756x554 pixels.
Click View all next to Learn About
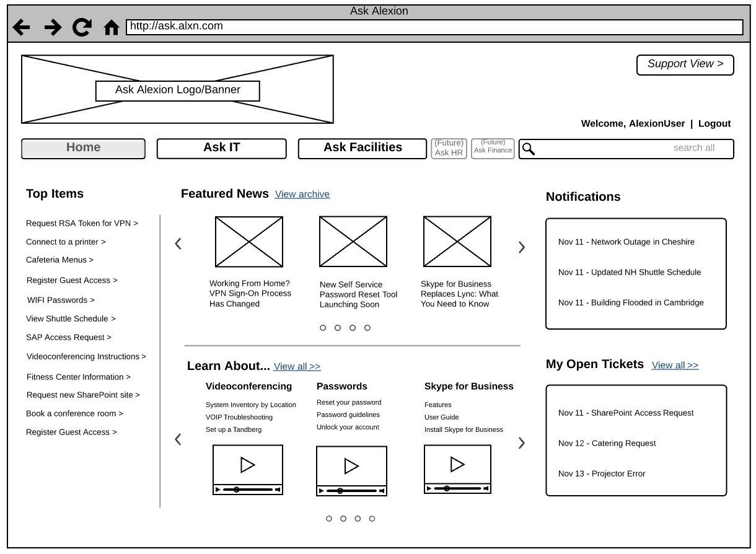(x=297, y=366)
